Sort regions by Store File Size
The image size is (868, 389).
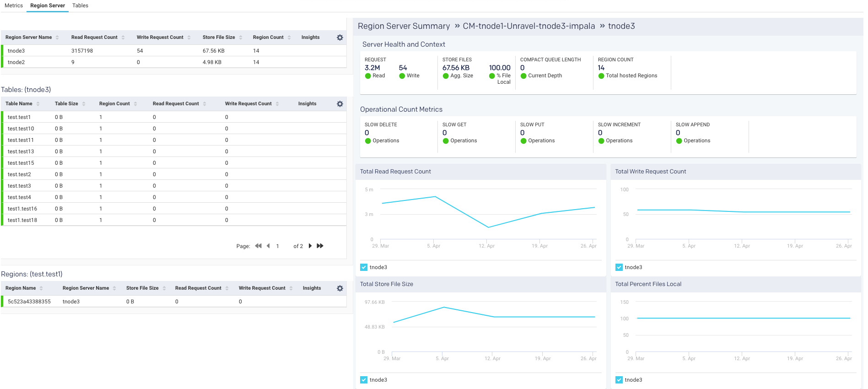tap(164, 288)
